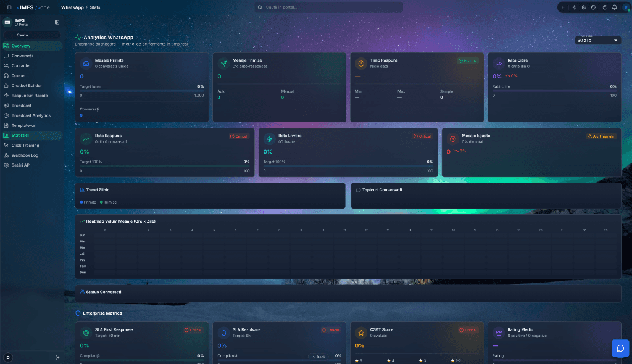Open Click Tracking in the sidebar
632x364 pixels.
click(32, 145)
